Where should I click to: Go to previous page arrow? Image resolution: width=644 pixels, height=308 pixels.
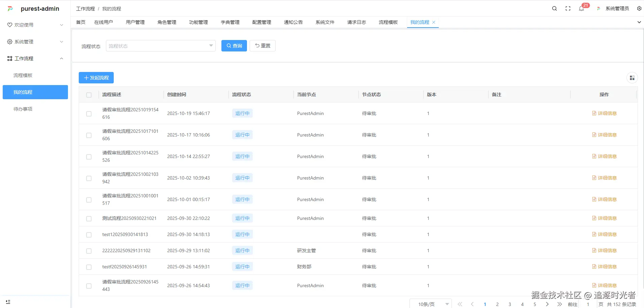tap(472, 304)
